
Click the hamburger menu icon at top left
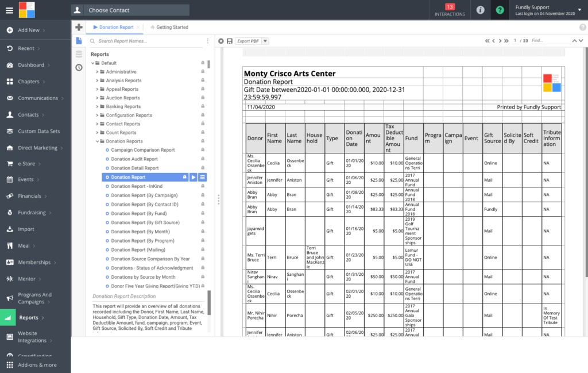[x=9, y=10]
